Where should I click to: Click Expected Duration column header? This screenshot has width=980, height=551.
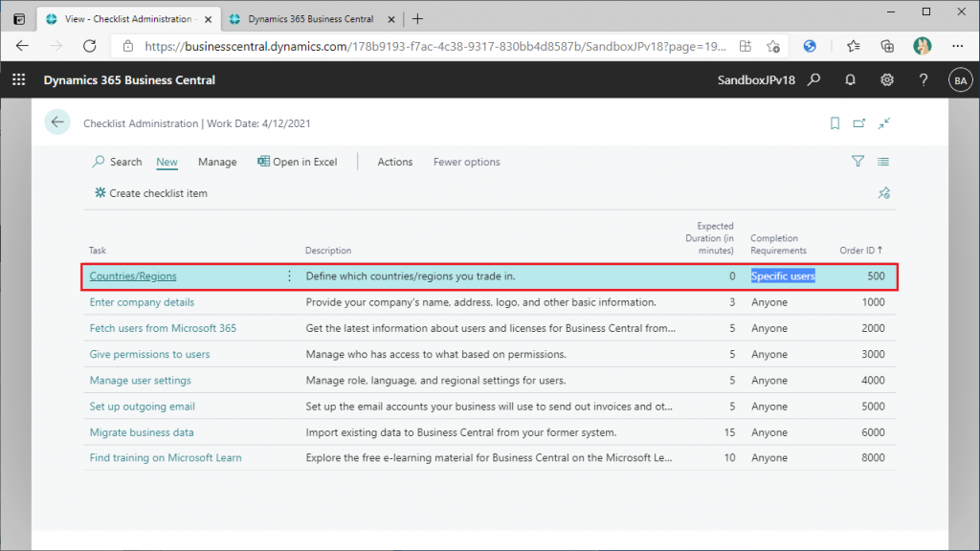[709, 238]
